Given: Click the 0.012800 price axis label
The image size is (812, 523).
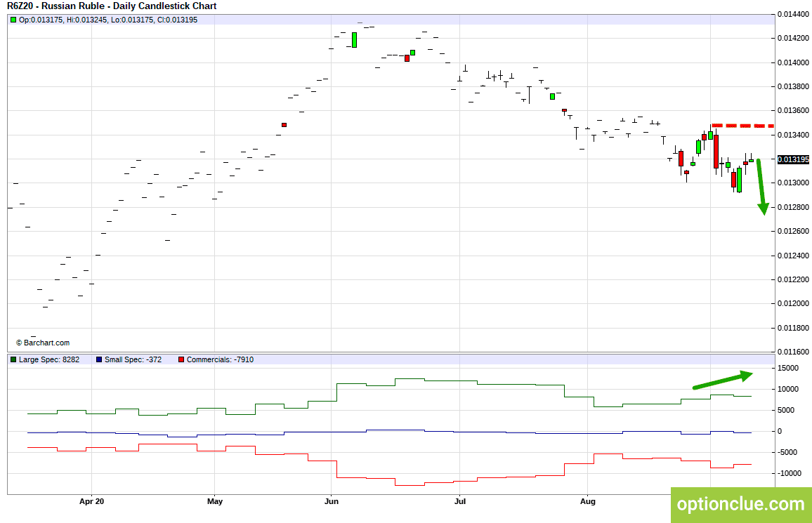Looking at the screenshot, I should [793, 207].
